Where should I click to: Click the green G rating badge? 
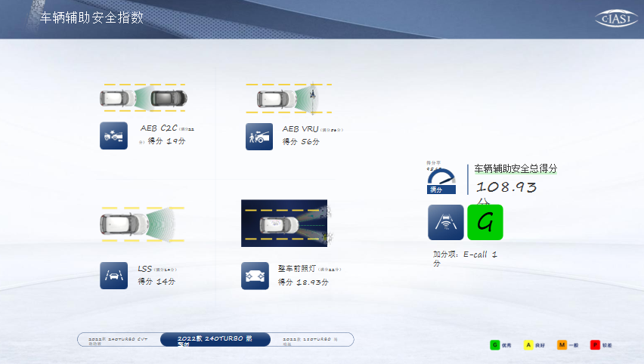(x=485, y=222)
